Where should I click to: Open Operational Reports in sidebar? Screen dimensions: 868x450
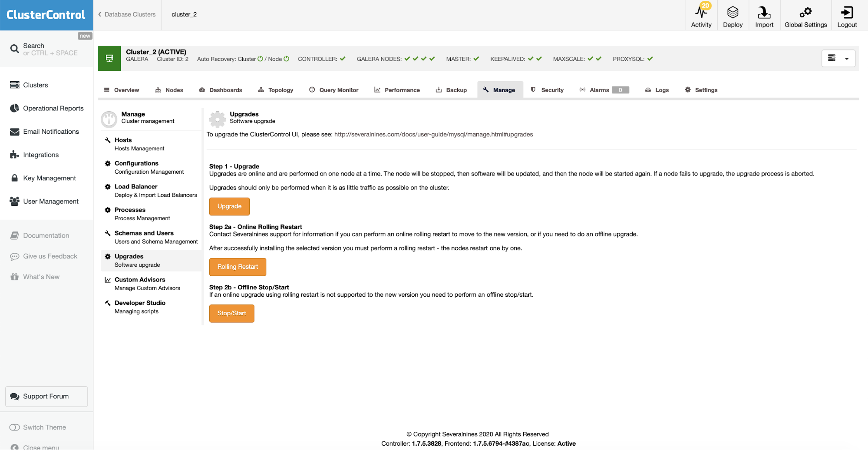point(47,108)
